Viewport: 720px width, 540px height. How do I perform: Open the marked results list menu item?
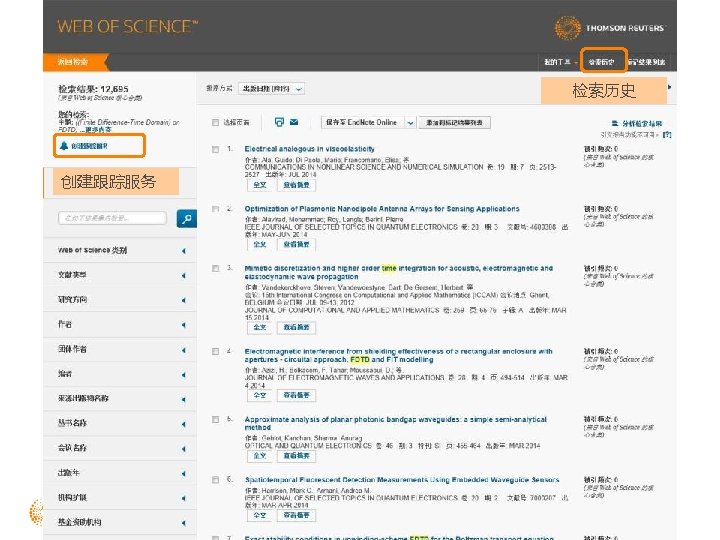[x=647, y=62]
